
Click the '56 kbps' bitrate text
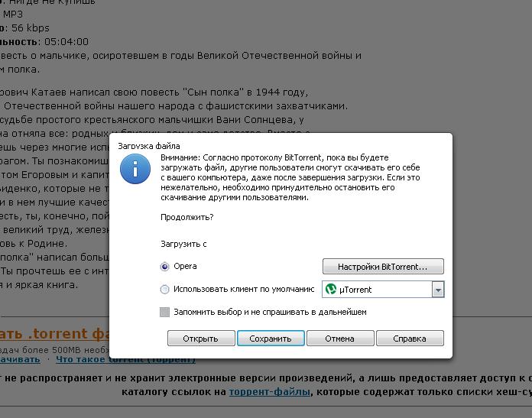(31, 28)
